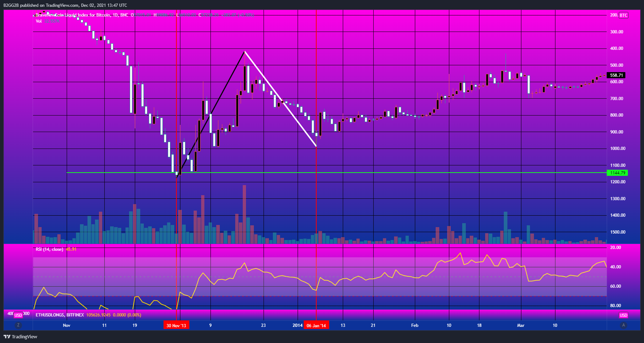The height and width of the screenshot is (343, 644).
Task: Click the 300.00 price axis label
Action: pos(617,32)
